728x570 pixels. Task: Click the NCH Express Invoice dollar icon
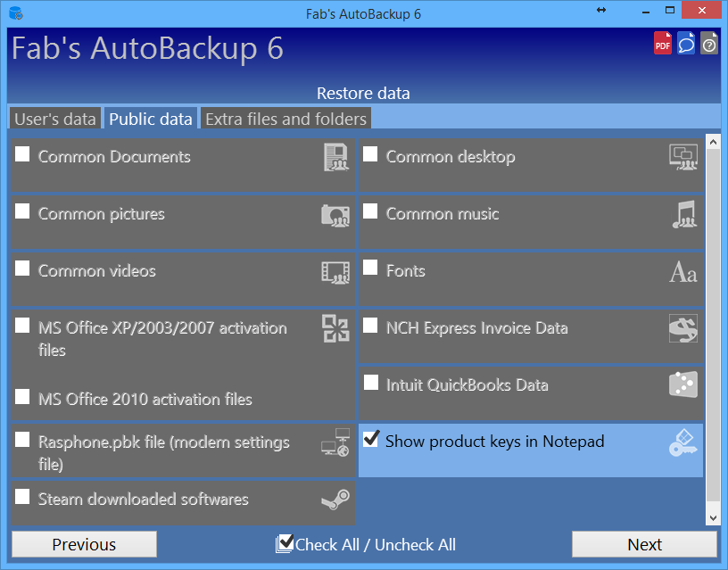(x=683, y=328)
